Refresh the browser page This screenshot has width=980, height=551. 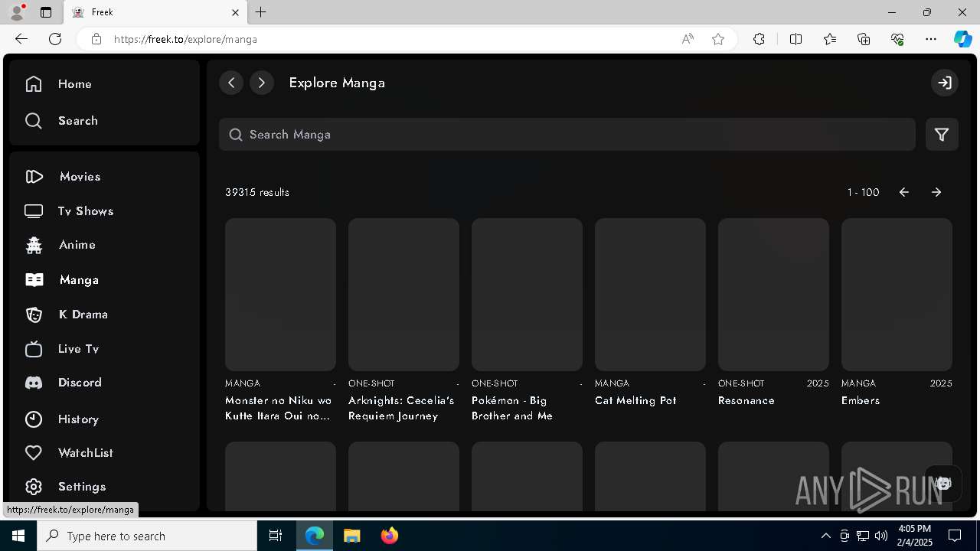55,39
